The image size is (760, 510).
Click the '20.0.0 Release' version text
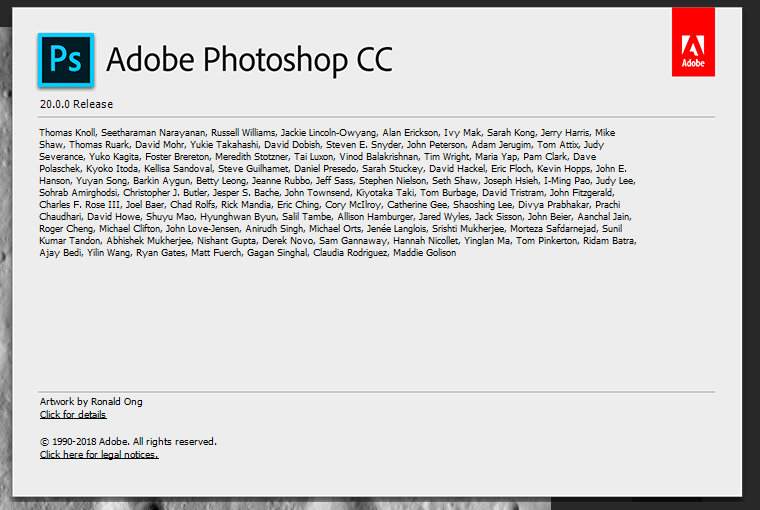(77, 104)
